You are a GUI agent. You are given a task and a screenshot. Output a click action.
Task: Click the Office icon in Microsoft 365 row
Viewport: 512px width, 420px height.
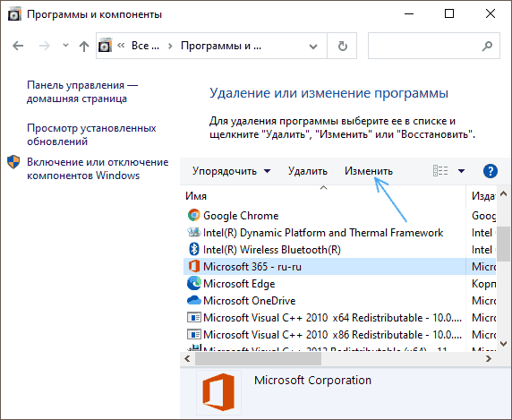194,266
